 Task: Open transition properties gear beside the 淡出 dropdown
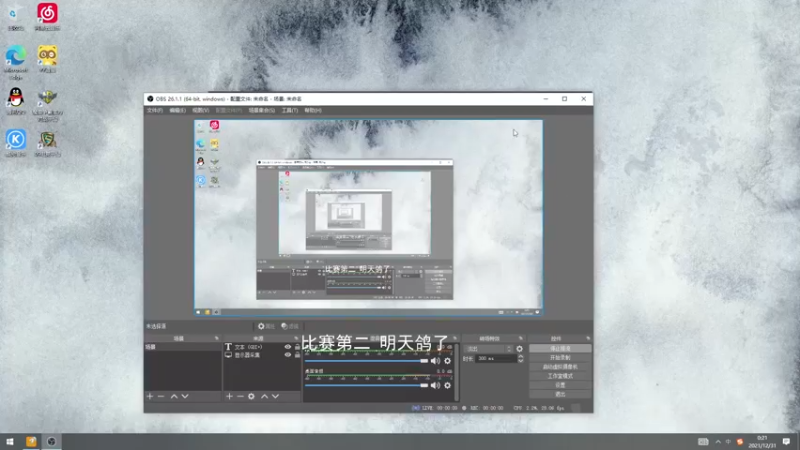click(x=519, y=349)
